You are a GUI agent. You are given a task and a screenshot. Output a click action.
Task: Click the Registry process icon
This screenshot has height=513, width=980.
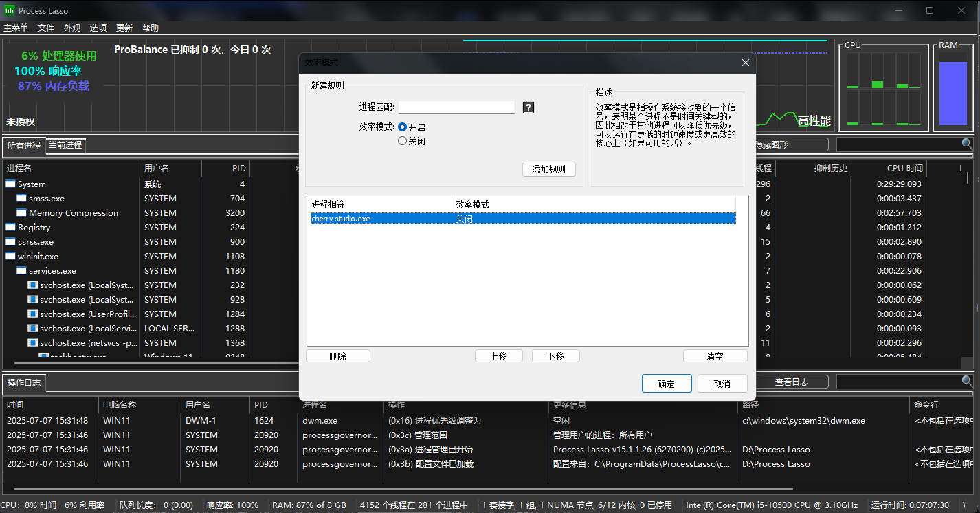[x=10, y=228]
